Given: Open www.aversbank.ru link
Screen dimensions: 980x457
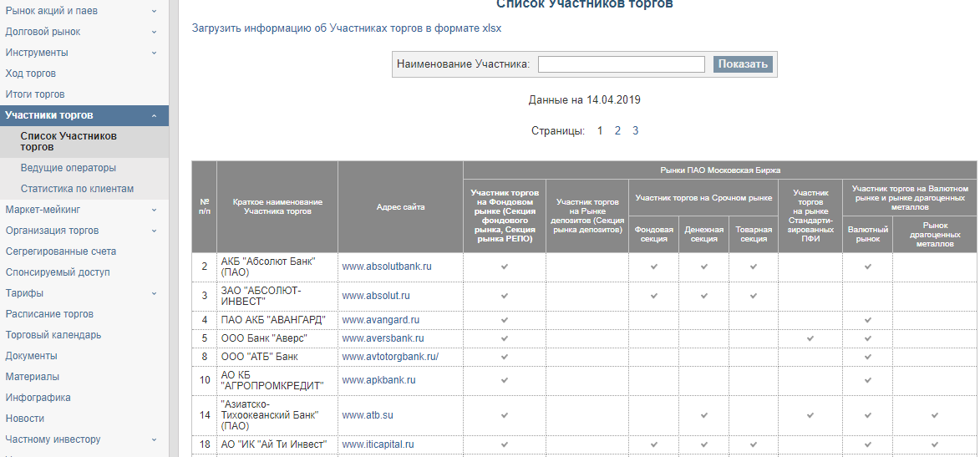Looking at the screenshot, I should tap(383, 338).
